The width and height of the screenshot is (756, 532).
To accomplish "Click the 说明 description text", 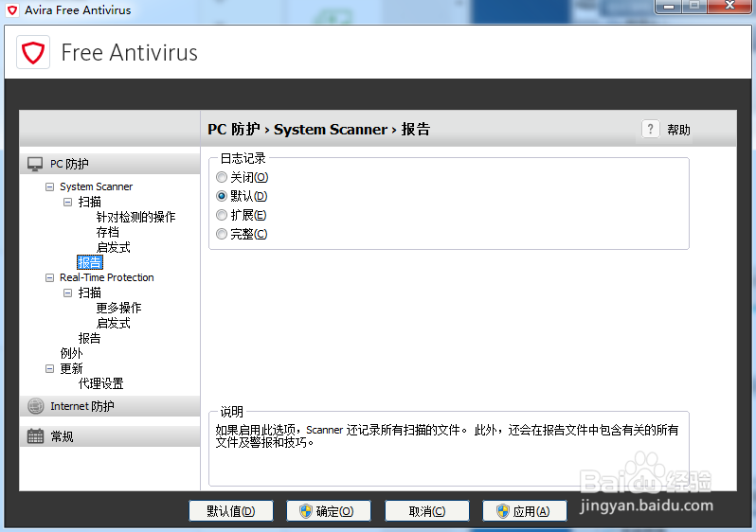I will click(x=446, y=436).
